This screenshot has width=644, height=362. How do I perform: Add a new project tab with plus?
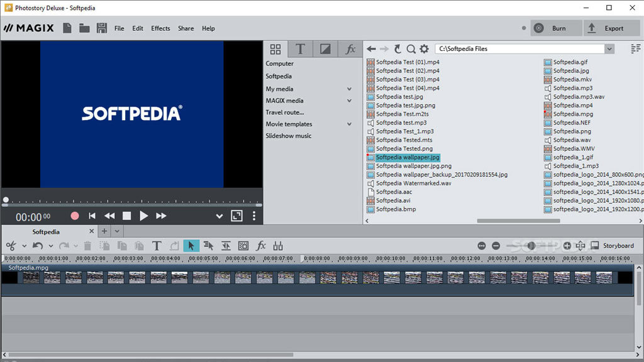(x=104, y=231)
